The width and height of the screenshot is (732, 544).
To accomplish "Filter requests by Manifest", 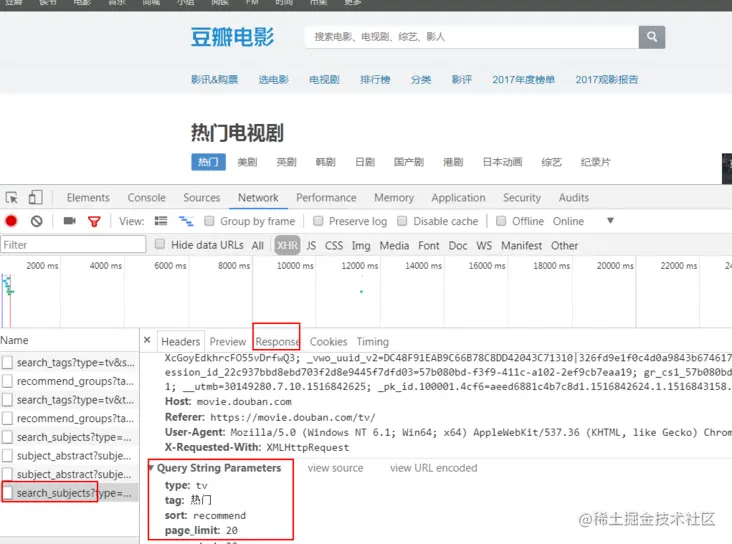I will tap(521, 246).
